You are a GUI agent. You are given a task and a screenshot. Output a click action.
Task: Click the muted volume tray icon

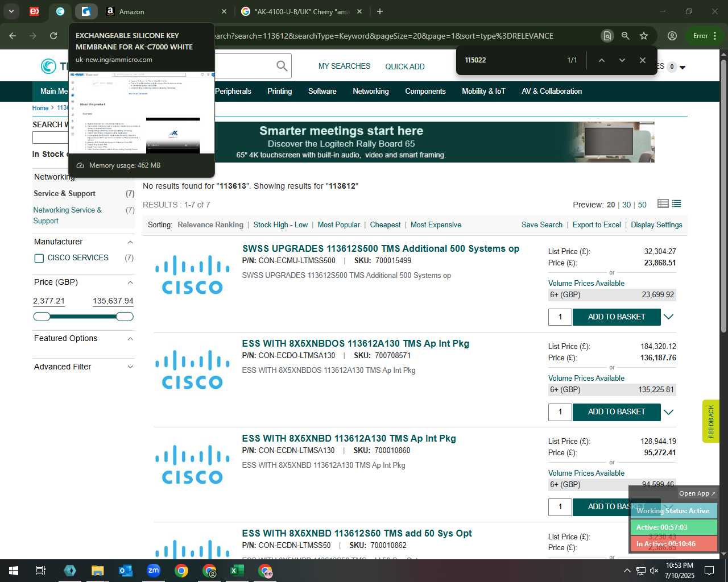(654, 571)
